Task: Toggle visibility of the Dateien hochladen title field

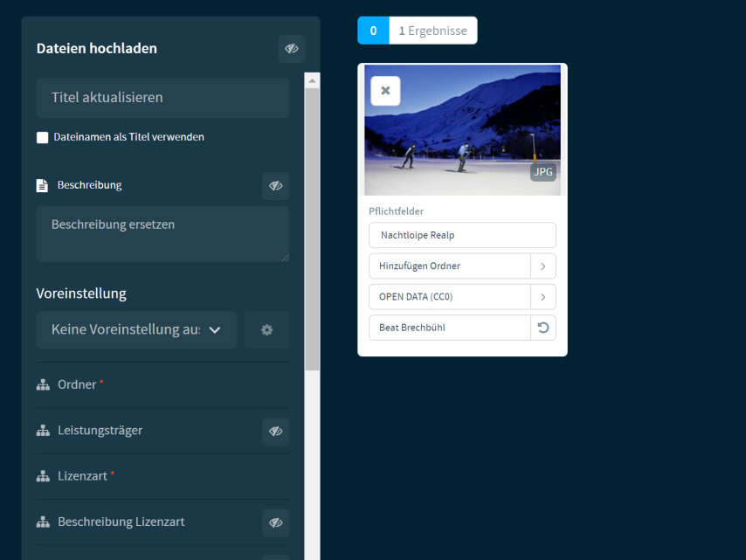Action: 292,49
